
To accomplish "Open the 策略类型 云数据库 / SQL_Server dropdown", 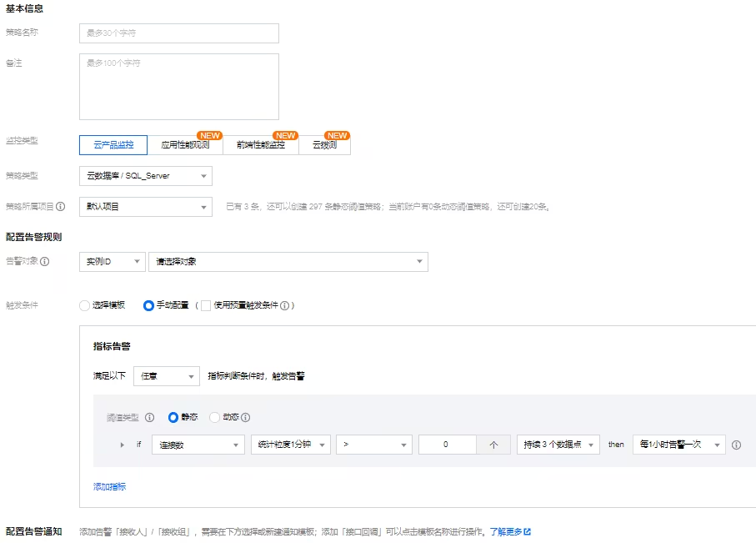I will click(145, 176).
